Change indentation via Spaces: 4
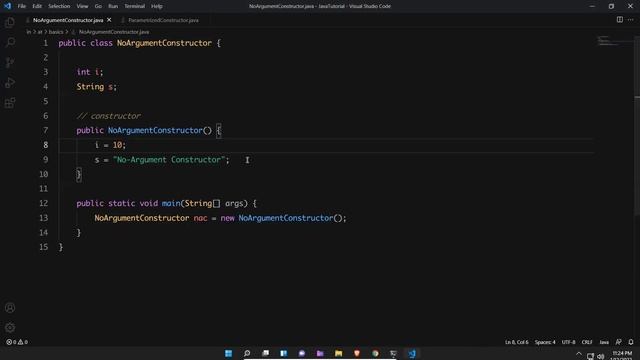Image resolution: width=640 pixels, height=360 pixels. [545, 342]
